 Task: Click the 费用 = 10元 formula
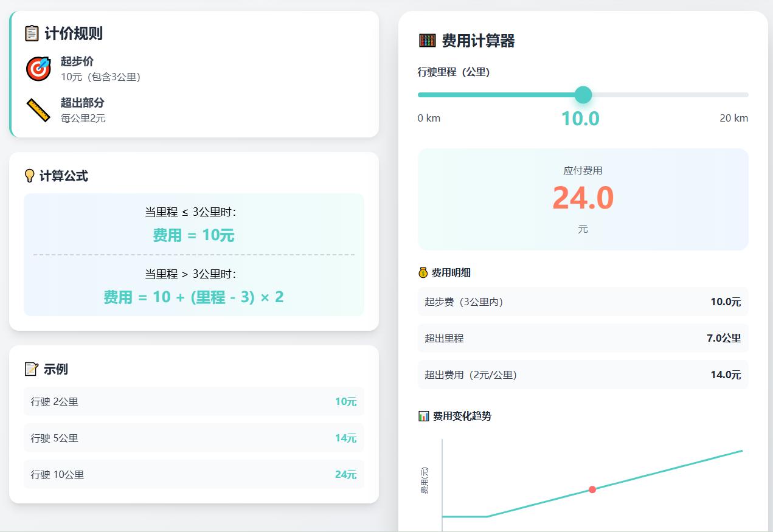click(193, 235)
